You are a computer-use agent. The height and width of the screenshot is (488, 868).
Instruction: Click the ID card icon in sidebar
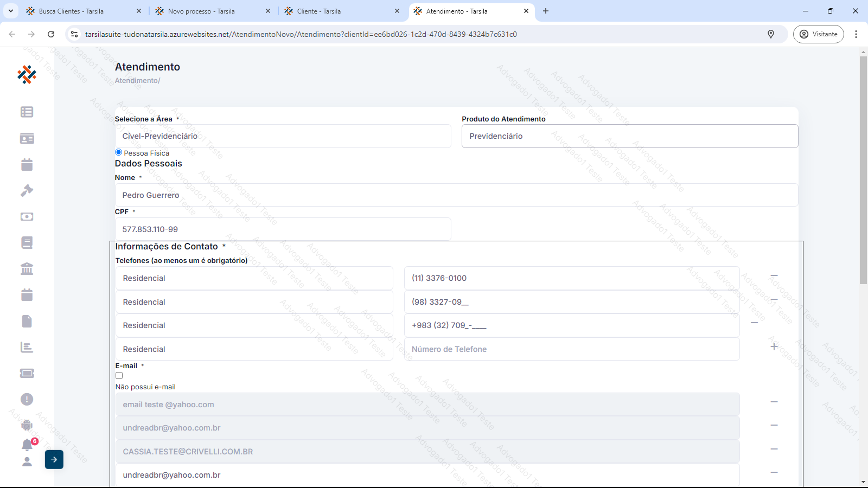27,139
